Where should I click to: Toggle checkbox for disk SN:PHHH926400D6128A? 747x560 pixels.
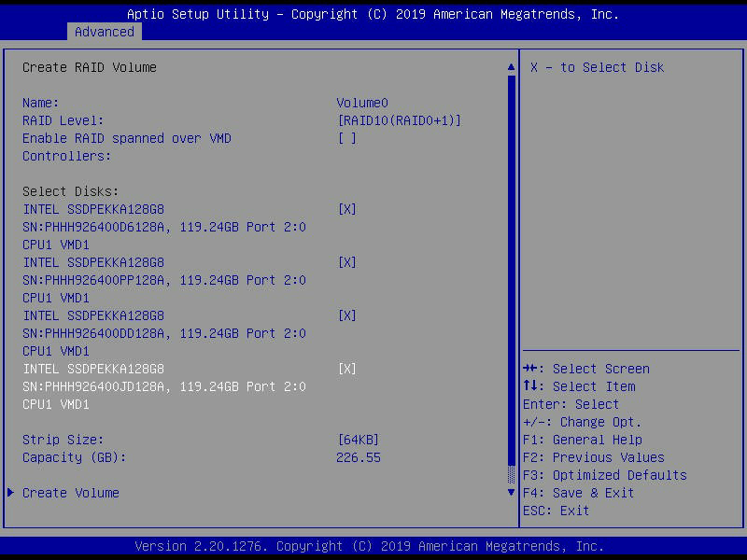click(346, 209)
